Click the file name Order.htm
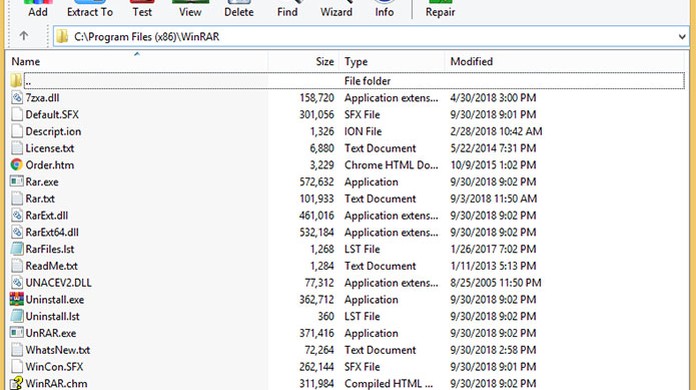 (50, 165)
